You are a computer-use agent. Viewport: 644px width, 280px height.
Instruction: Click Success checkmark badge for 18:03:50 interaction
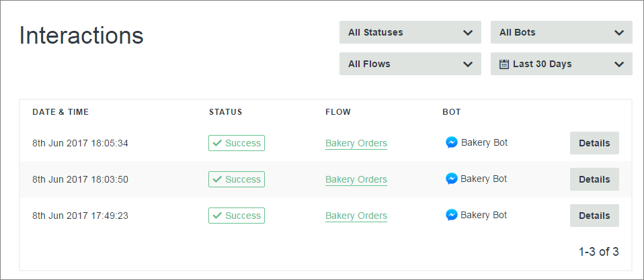[x=237, y=179]
